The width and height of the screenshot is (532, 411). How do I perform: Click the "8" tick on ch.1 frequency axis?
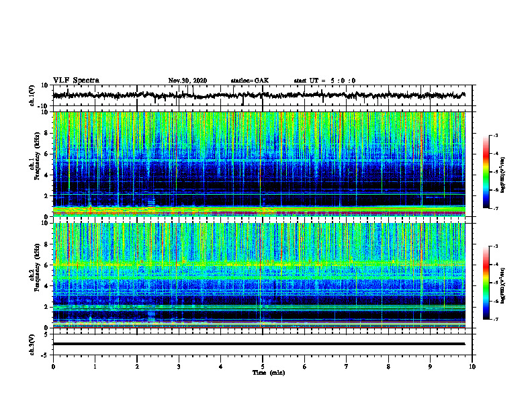(47, 133)
